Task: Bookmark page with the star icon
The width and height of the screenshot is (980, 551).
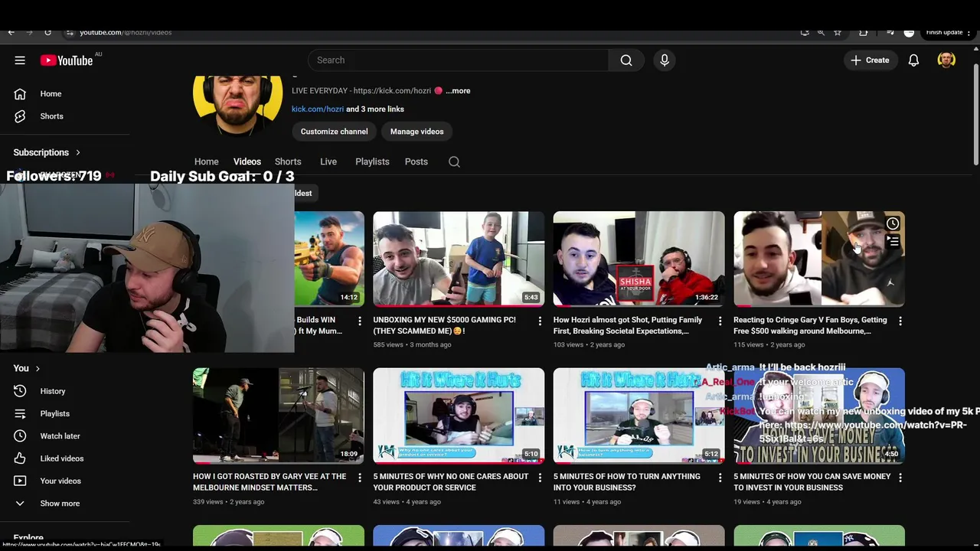Action: [838, 32]
